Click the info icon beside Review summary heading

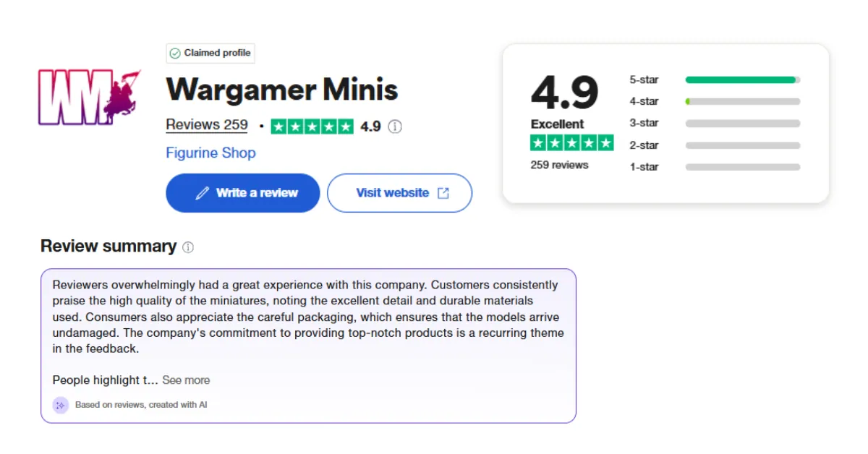[187, 247]
